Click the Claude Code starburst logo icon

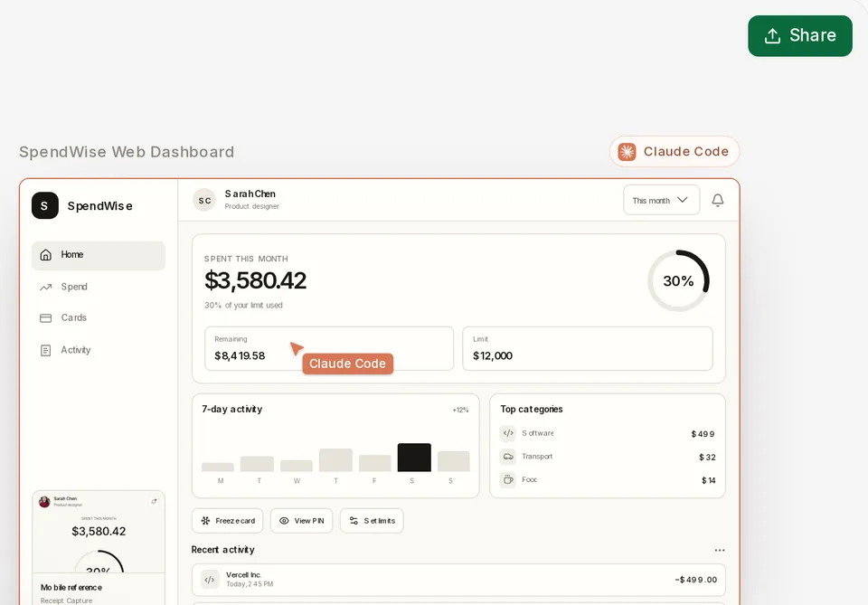(x=627, y=152)
